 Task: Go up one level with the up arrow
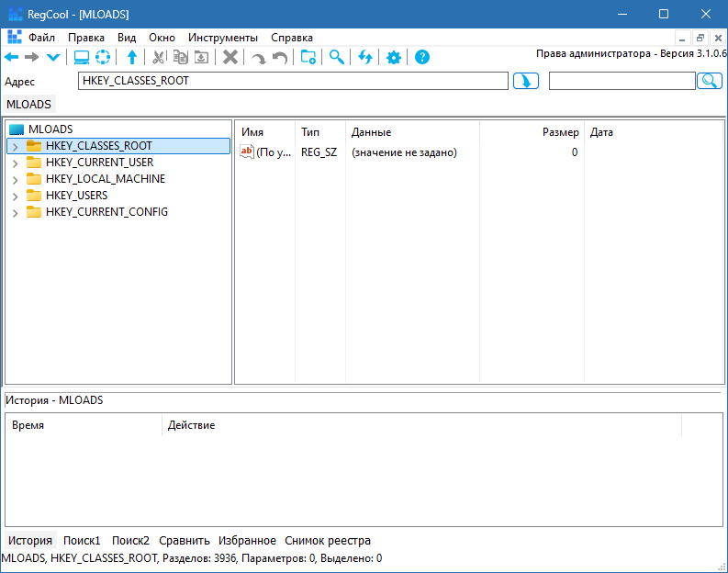point(132,57)
